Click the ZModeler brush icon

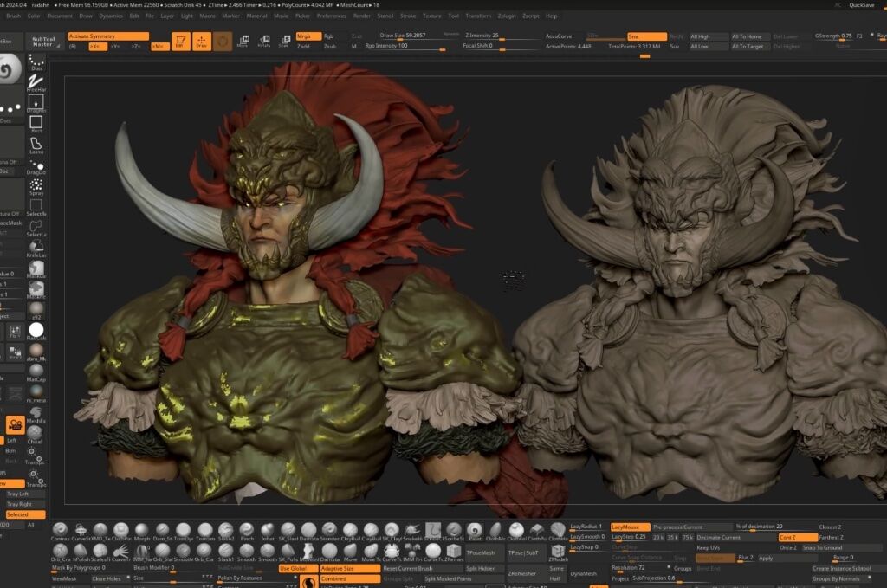tap(558, 552)
